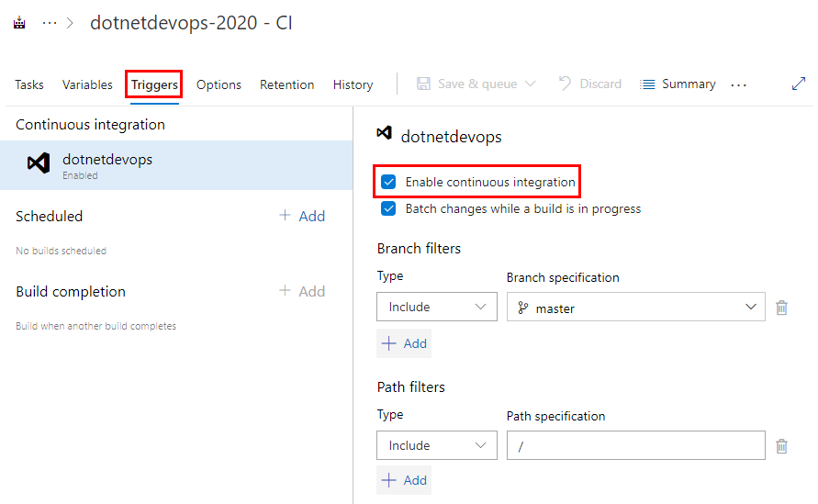Click the Visual Studio icon in the right panel header
Screen dimensions: 818x504
(x=385, y=133)
